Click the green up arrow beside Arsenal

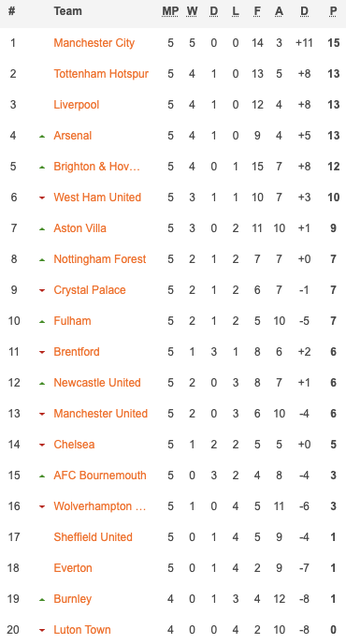click(42, 136)
